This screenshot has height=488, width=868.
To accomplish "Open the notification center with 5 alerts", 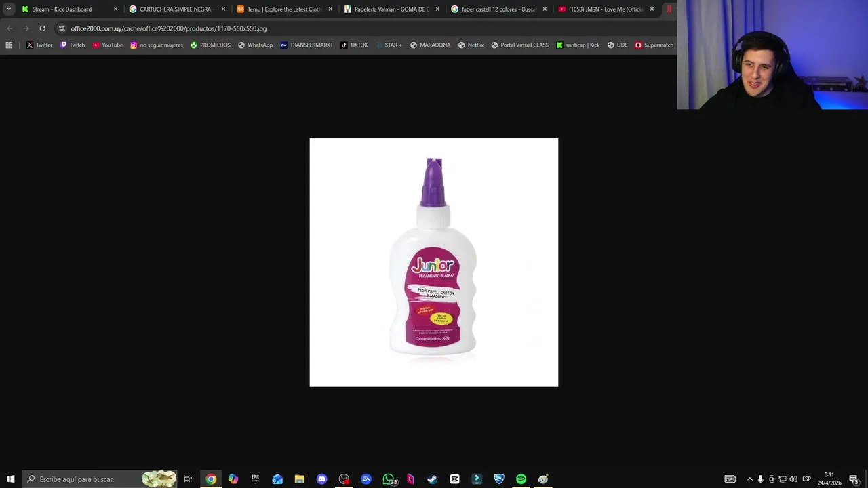I will coord(854,479).
